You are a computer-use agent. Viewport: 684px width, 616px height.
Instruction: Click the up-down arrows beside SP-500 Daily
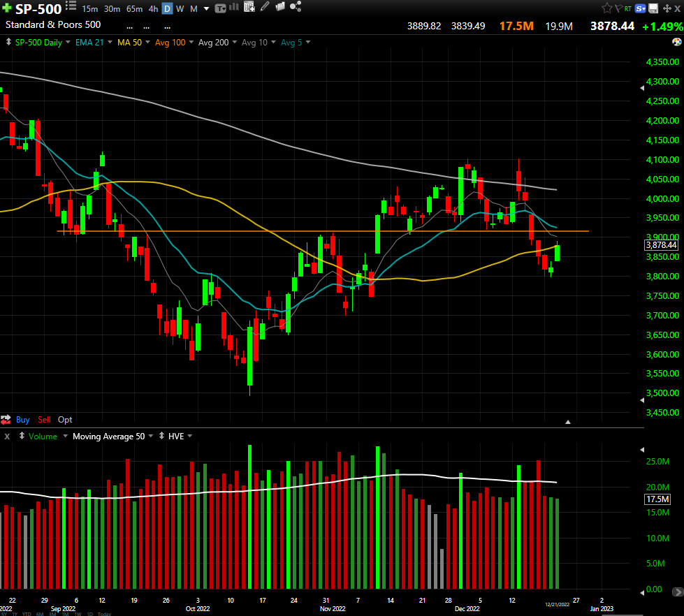click(8, 42)
